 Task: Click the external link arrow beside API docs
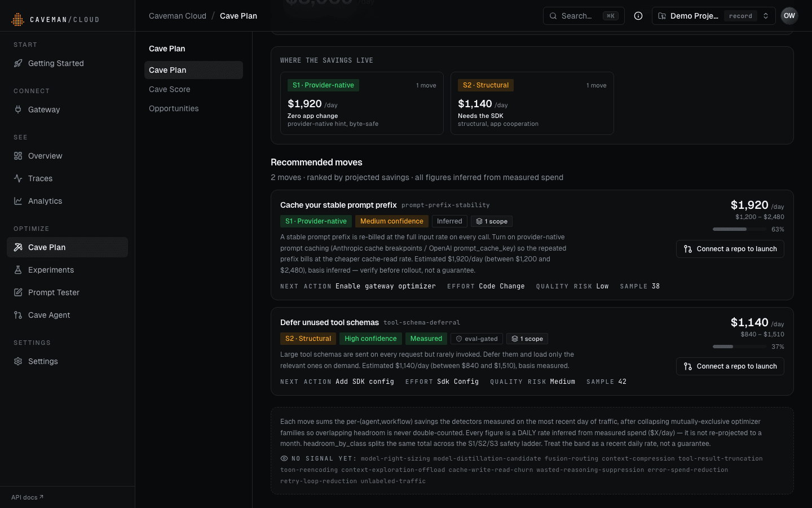click(41, 497)
